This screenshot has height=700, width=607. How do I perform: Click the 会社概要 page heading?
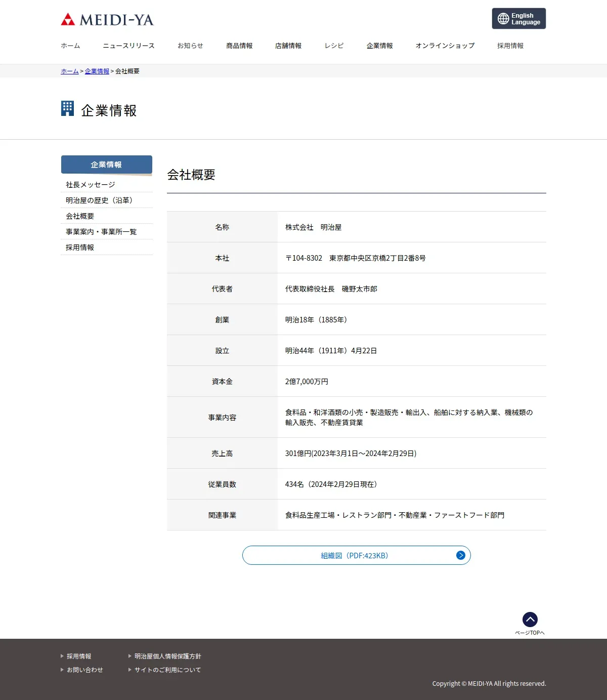pos(191,175)
